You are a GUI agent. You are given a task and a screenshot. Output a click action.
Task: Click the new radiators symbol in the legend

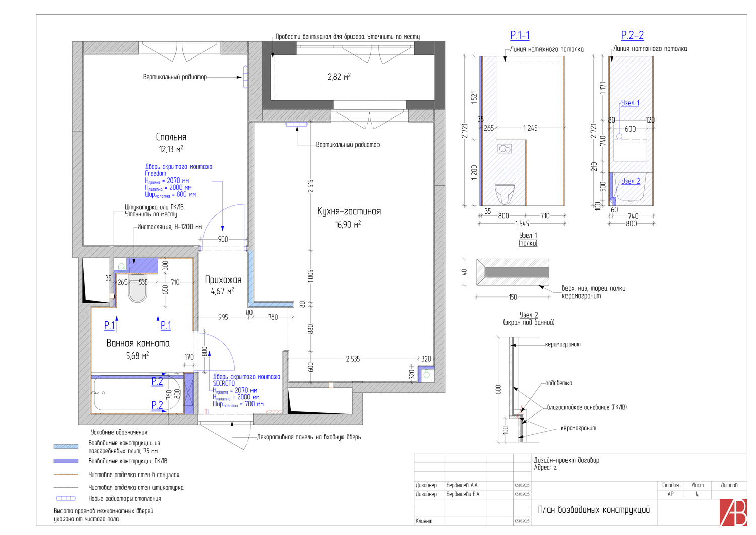click(66, 498)
